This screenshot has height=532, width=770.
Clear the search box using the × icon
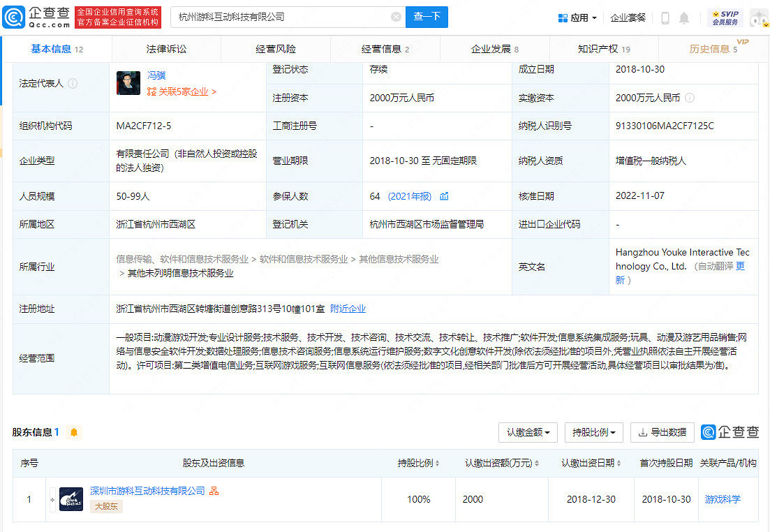pyautogui.click(x=396, y=16)
